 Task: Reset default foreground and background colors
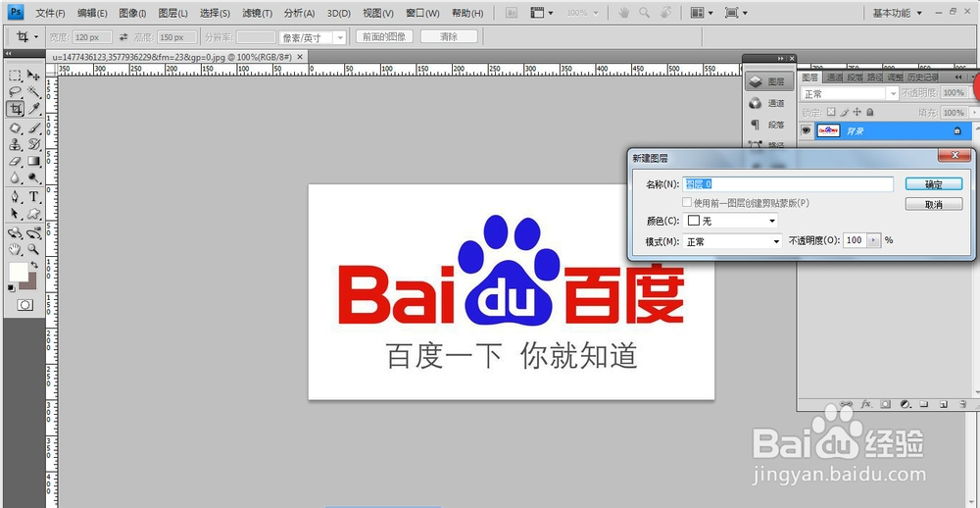pyautogui.click(x=11, y=287)
